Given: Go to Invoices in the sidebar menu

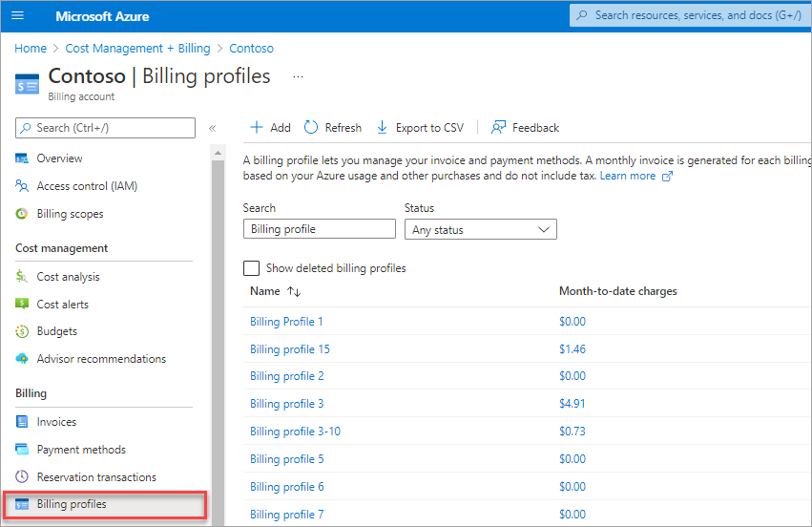Looking at the screenshot, I should [x=56, y=422].
